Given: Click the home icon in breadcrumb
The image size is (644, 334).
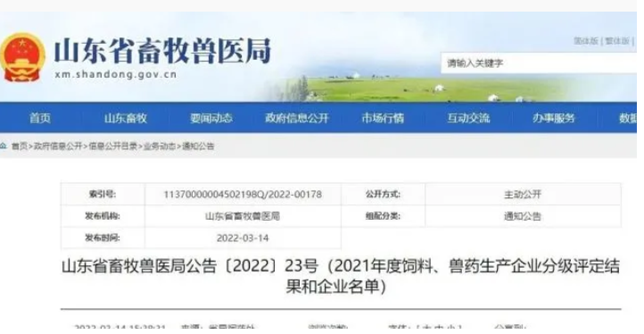Looking at the screenshot, I should (4, 146).
